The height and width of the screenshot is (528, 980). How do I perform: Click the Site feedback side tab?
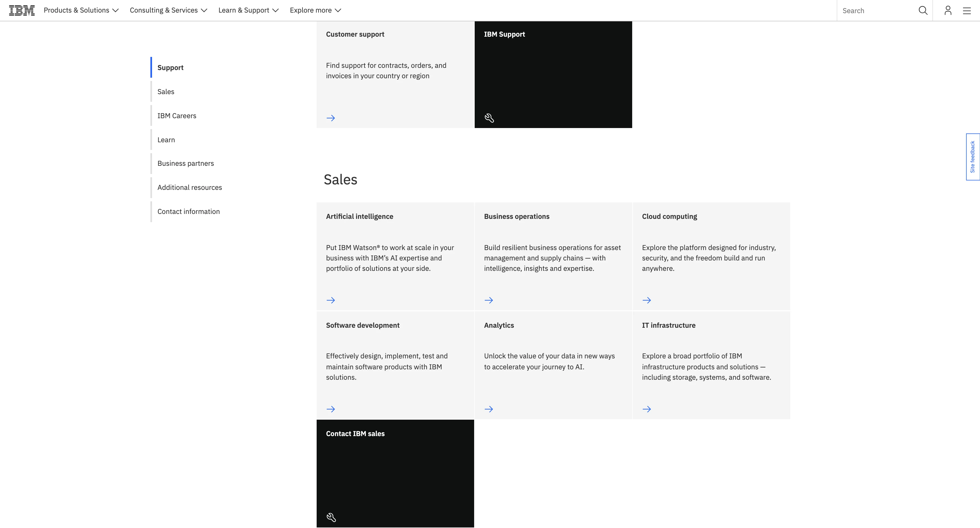pos(973,157)
